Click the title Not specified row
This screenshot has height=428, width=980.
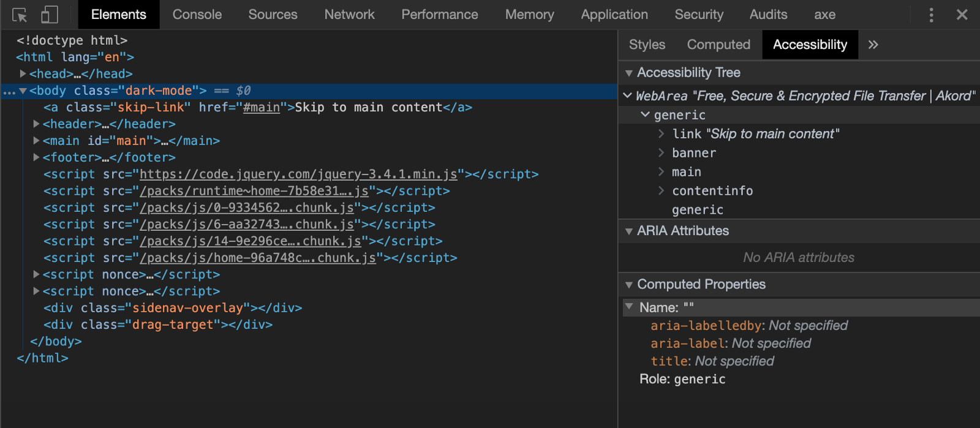pyautogui.click(x=712, y=361)
